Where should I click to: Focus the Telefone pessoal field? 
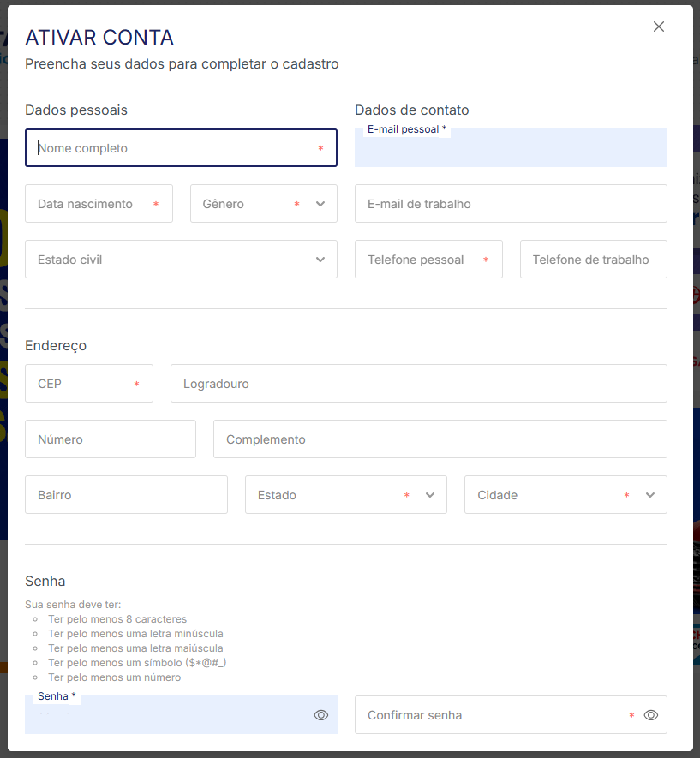point(420,260)
